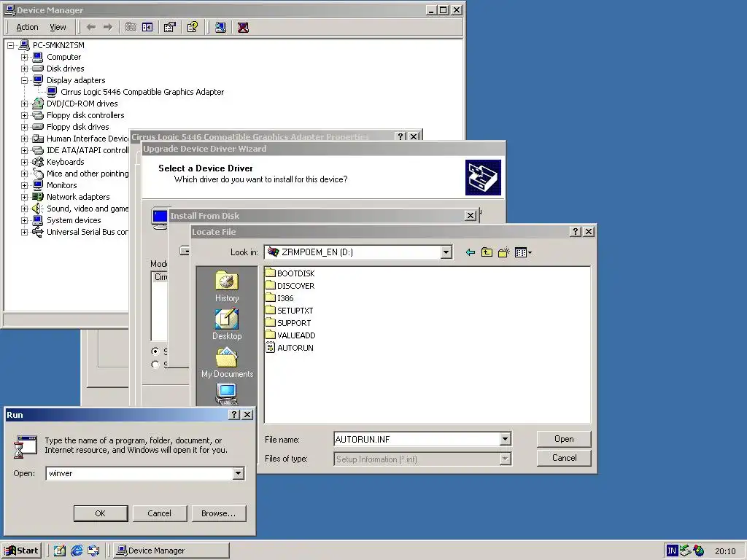This screenshot has width=747, height=560.
Task: Create New Folder in Locate File dialog
Action: tap(503, 252)
